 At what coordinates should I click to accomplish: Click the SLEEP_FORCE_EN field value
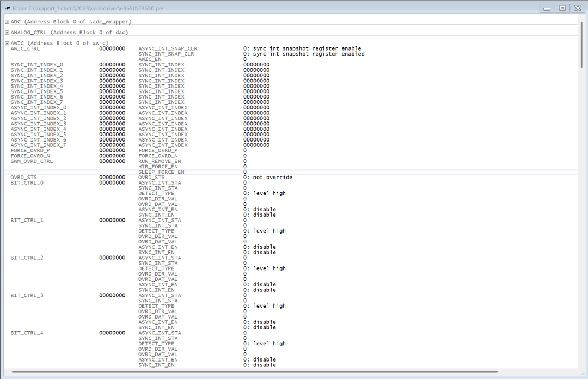click(x=245, y=172)
